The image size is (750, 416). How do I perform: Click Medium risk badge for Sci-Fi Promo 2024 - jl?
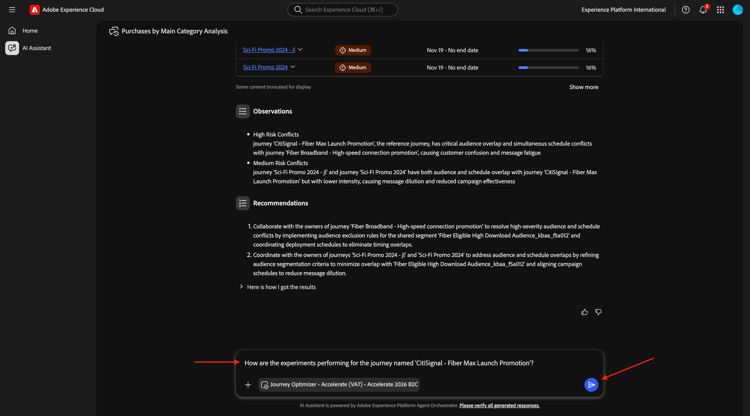pos(353,50)
